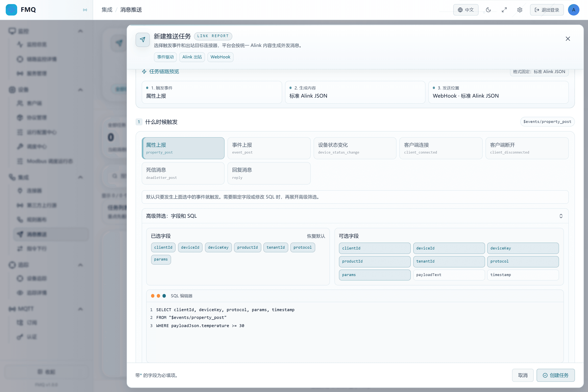Click the protocol selected field tag
The image size is (588, 392).
click(x=303, y=247)
